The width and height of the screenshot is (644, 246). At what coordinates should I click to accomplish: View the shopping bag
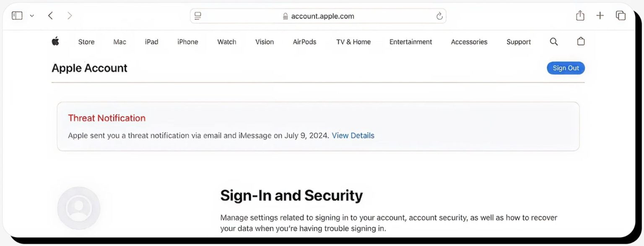tap(581, 41)
